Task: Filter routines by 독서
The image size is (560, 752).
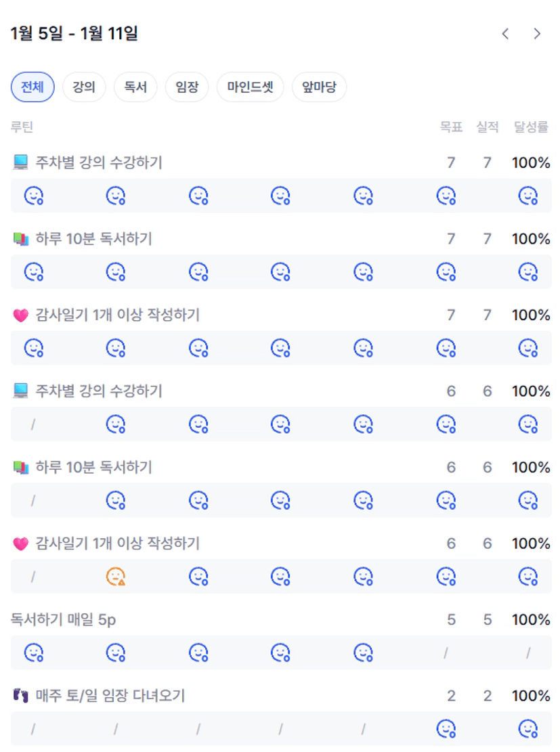Action: click(135, 87)
